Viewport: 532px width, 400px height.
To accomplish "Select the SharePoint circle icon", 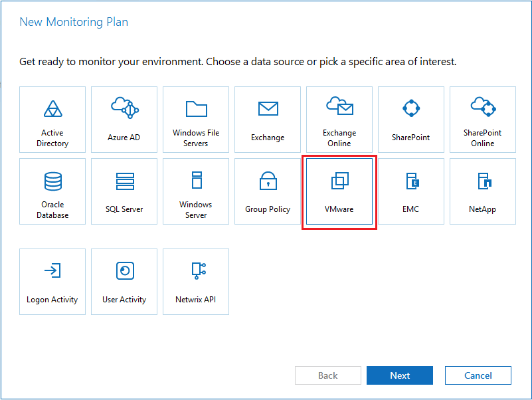I will pyautogui.click(x=411, y=108).
